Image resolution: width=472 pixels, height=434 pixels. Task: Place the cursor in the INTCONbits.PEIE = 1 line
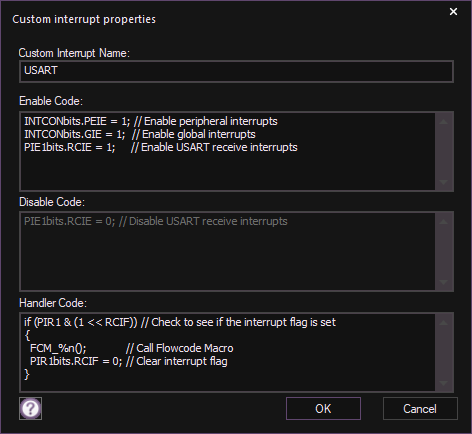[151, 121]
